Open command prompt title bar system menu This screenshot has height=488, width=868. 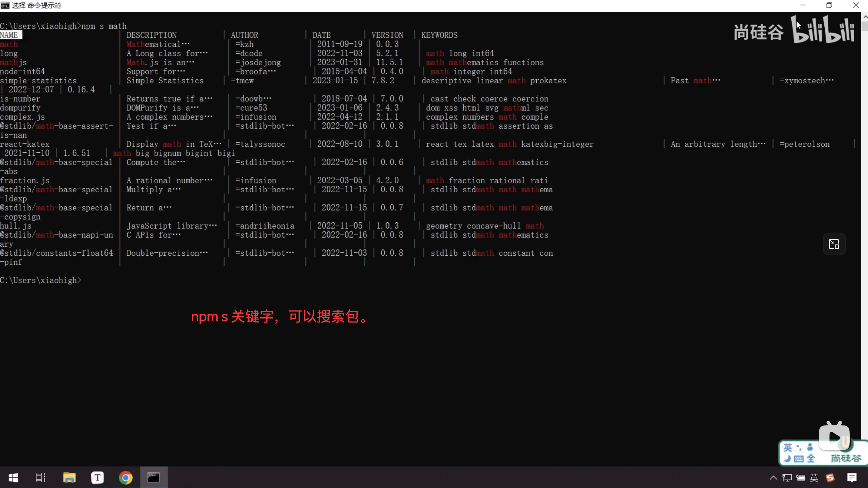pos(5,5)
